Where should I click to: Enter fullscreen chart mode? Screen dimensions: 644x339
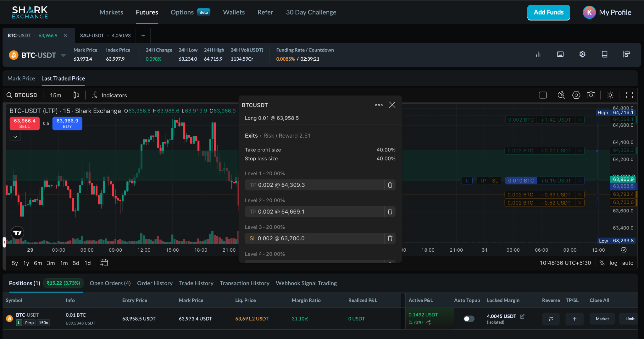click(630, 95)
